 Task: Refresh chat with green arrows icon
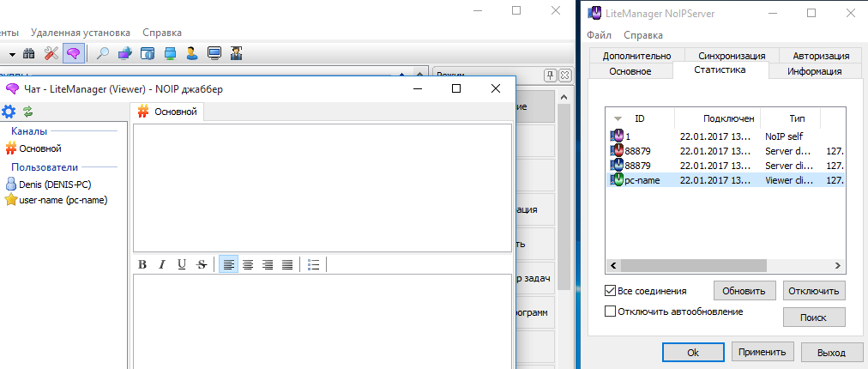27,112
